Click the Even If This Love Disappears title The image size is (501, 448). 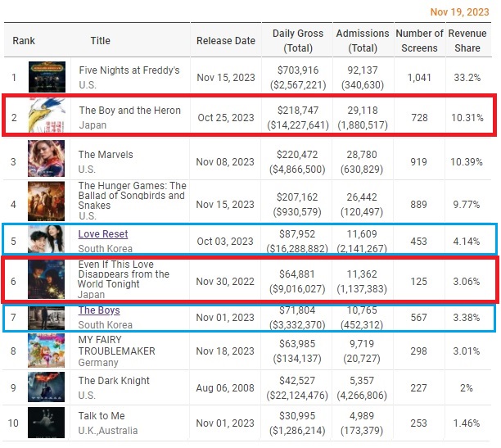point(124,274)
